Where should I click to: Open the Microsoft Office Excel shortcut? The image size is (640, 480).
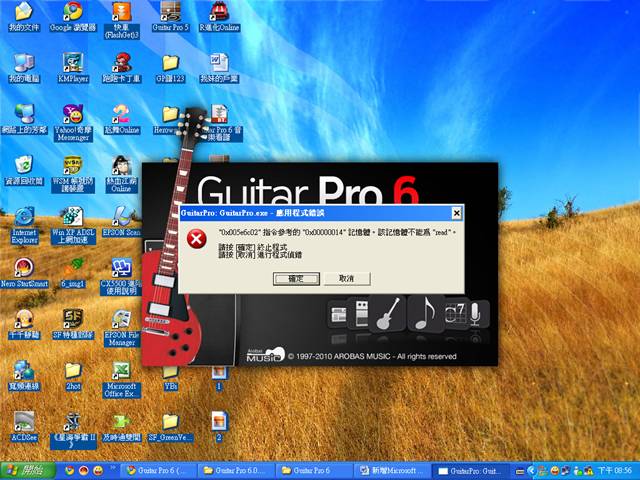(122, 380)
